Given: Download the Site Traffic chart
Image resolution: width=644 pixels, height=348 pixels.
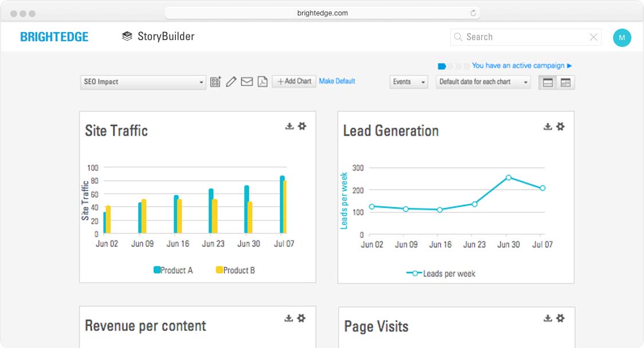Looking at the screenshot, I should coord(289,126).
